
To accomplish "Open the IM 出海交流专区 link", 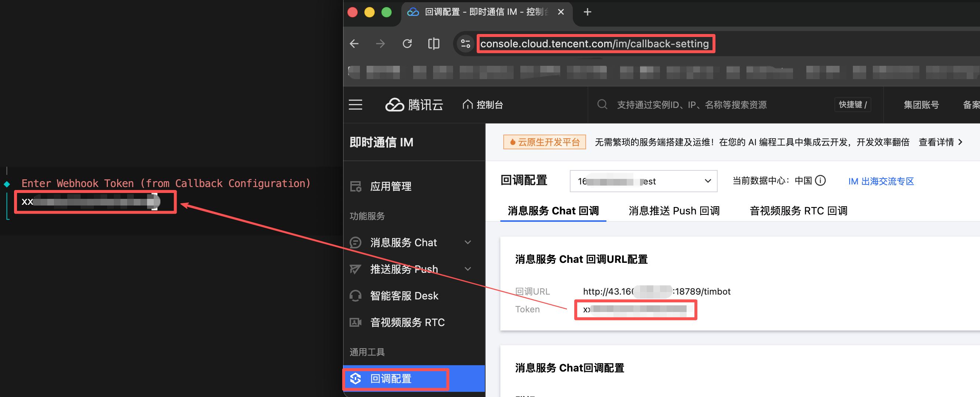I will pos(881,181).
